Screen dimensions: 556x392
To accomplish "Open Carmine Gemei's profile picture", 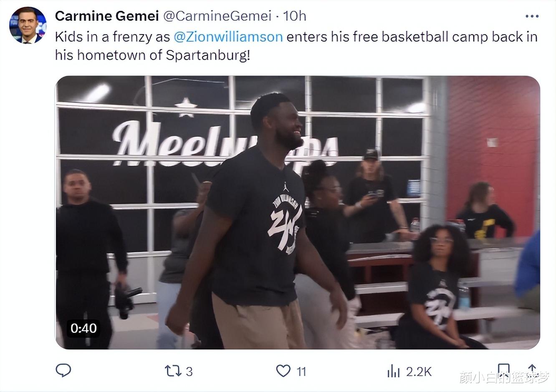I will [x=28, y=25].
